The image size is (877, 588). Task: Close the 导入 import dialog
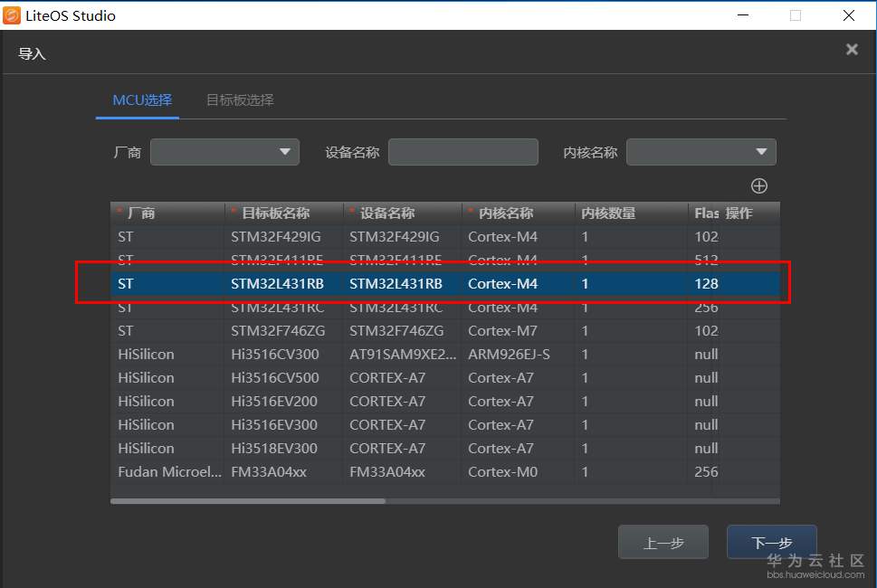point(852,49)
